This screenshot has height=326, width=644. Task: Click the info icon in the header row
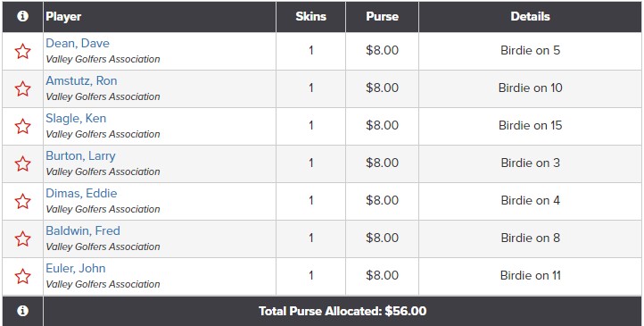tap(22, 16)
